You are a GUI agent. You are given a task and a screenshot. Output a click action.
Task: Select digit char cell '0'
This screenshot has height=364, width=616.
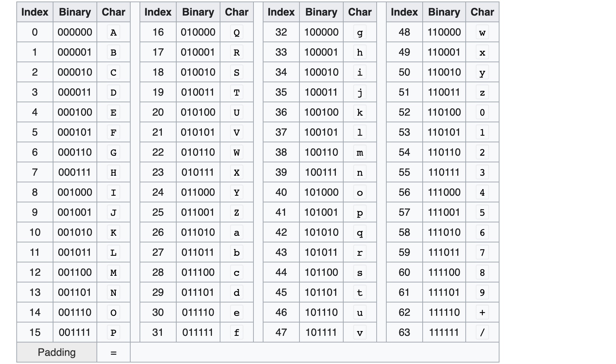coord(482,112)
